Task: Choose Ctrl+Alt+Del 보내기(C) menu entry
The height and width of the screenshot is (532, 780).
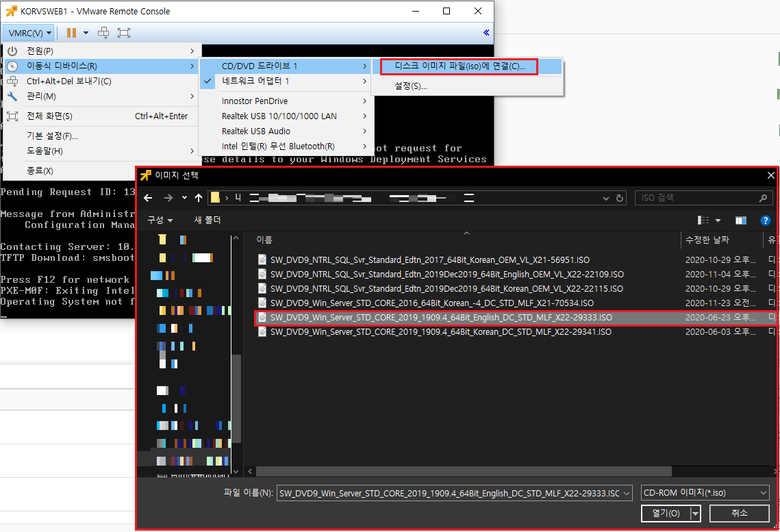Action: tap(102, 81)
